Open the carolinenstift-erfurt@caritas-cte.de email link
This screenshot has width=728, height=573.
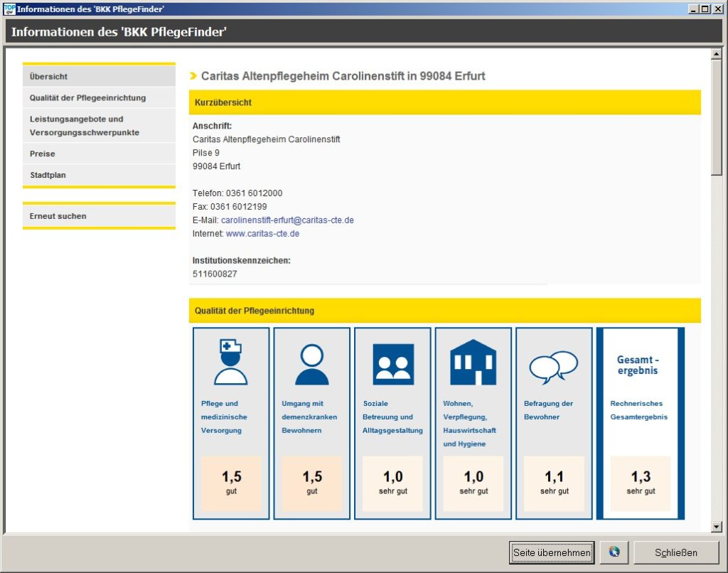click(287, 220)
